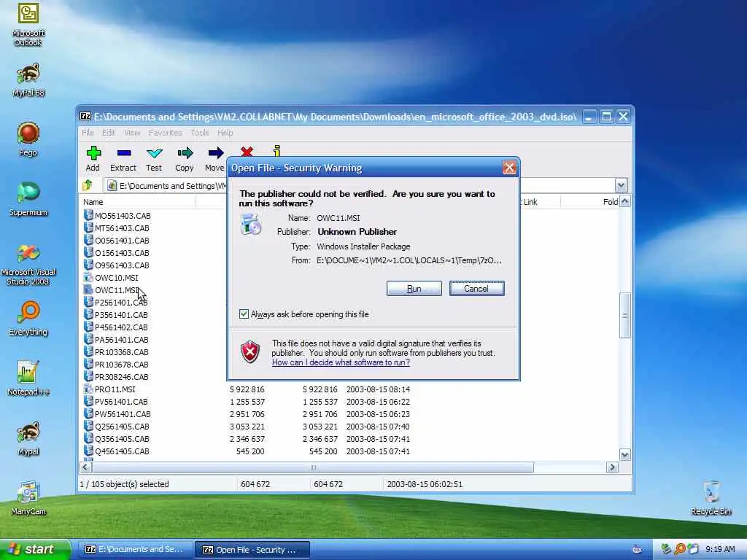This screenshot has height=560, width=747.
Task: Open the Recycle Bin
Action: [711, 499]
